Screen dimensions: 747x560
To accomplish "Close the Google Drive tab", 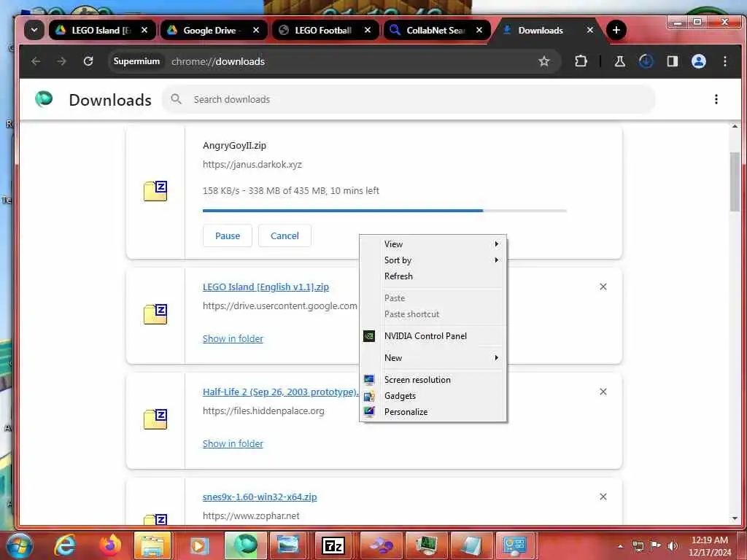I will 256,30.
